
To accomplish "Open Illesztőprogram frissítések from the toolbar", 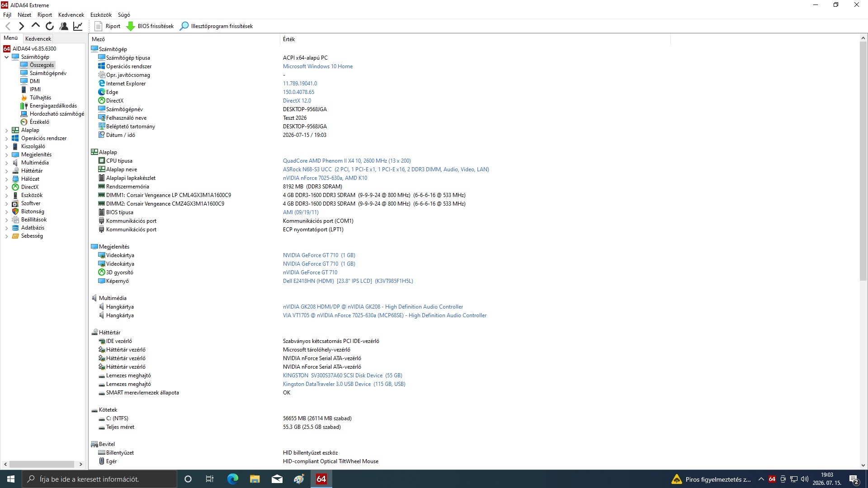I will click(x=216, y=26).
